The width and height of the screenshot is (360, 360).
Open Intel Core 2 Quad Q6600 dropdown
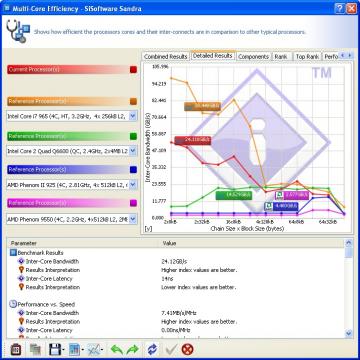pos(133,151)
